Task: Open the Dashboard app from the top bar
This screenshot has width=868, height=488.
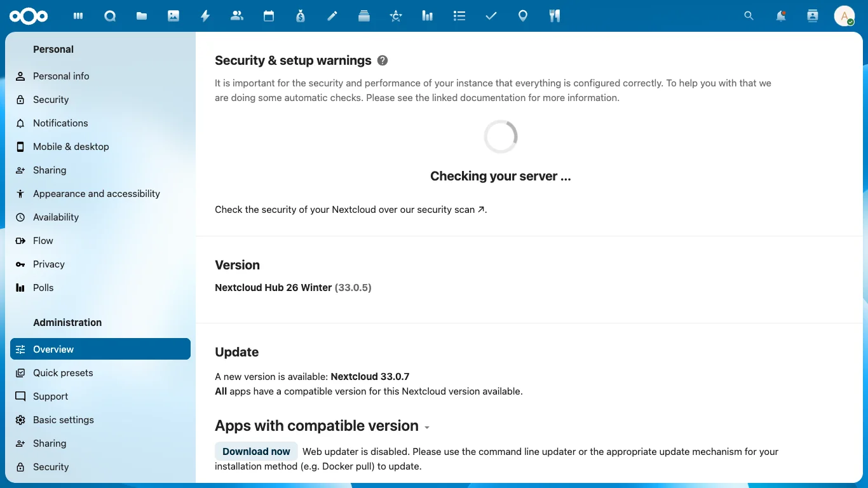Action: [x=78, y=16]
